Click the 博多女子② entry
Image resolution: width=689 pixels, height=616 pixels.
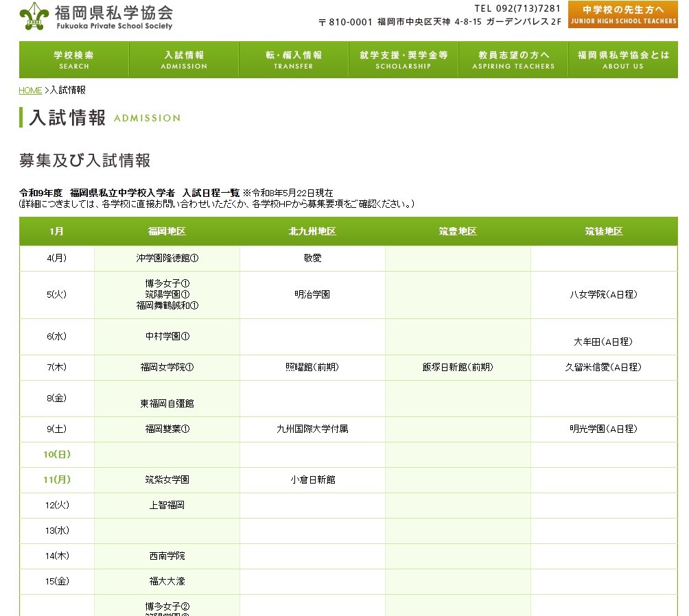(167, 607)
